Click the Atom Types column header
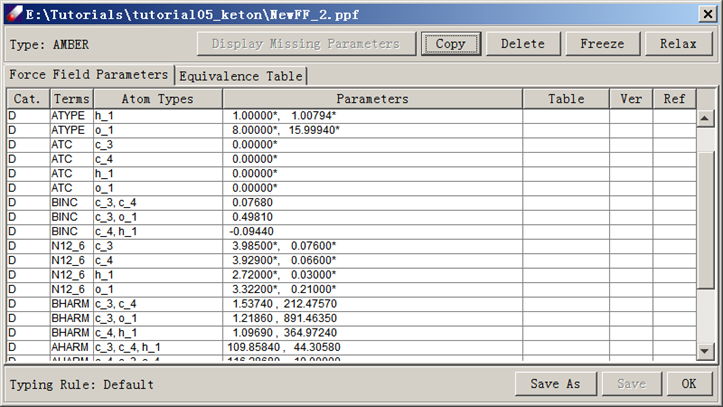 pyautogui.click(x=158, y=99)
